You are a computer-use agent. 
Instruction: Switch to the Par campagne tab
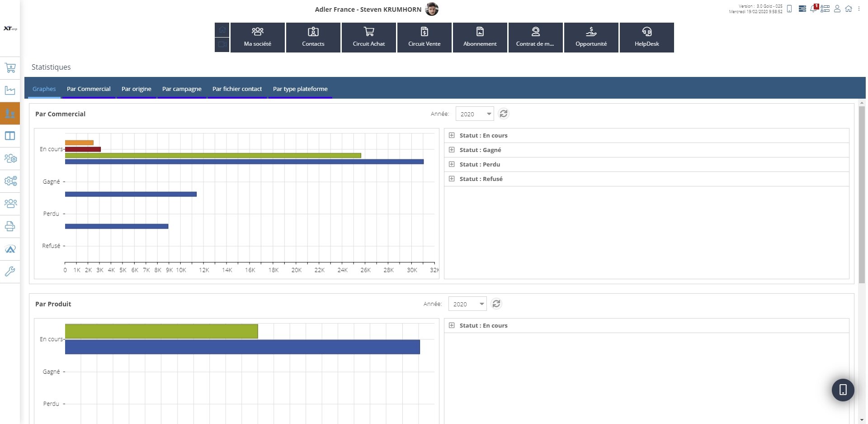click(182, 89)
